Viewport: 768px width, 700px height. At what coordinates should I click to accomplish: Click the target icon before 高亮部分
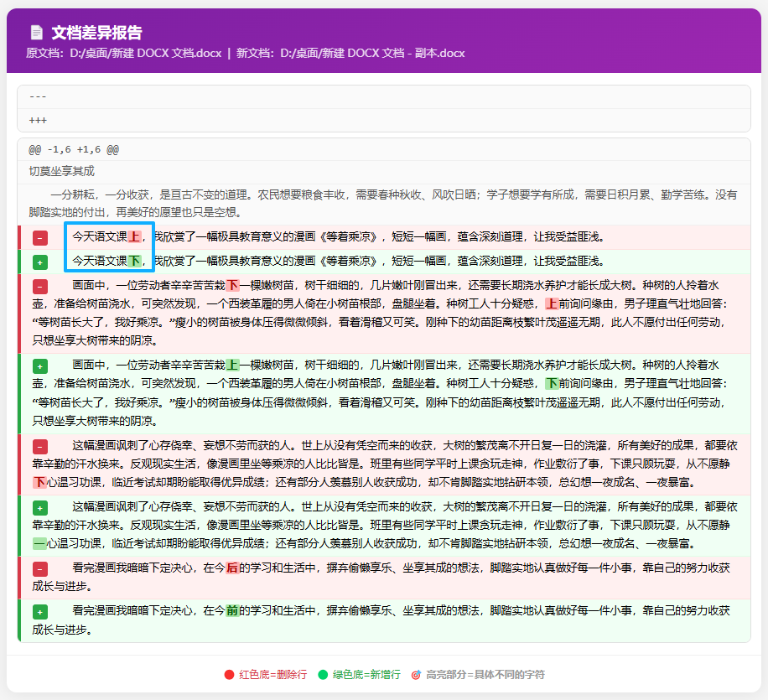point(416,675)
